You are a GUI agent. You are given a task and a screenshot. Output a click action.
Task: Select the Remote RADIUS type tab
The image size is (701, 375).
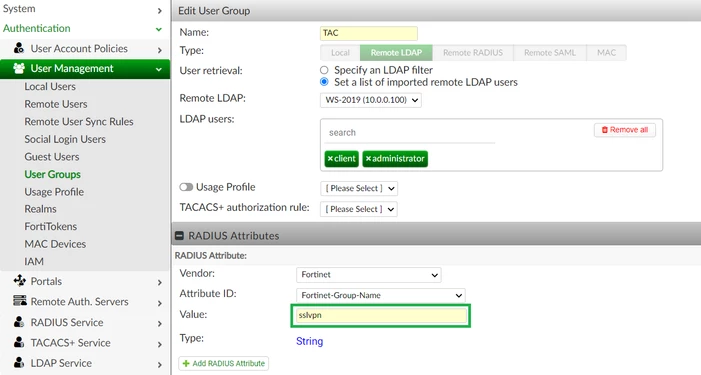point(473,53)
